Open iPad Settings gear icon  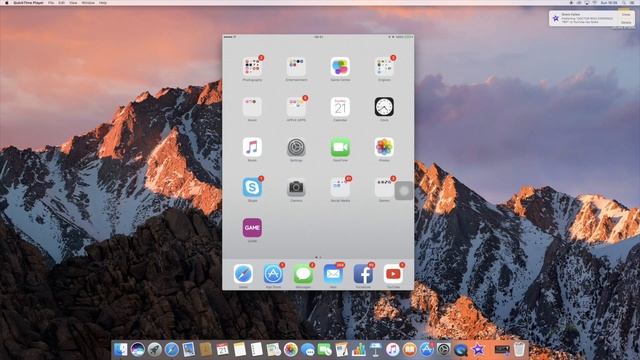tap(296, 147)
